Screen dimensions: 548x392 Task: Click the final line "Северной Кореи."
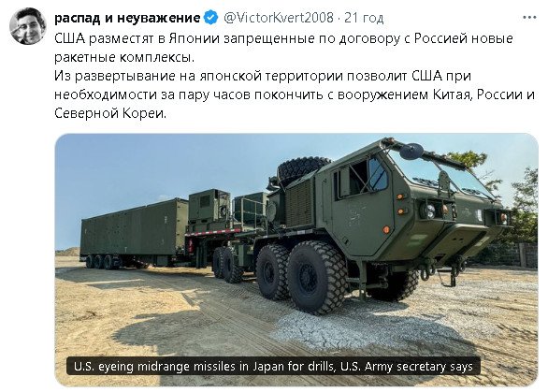click(x=110, y=113)
